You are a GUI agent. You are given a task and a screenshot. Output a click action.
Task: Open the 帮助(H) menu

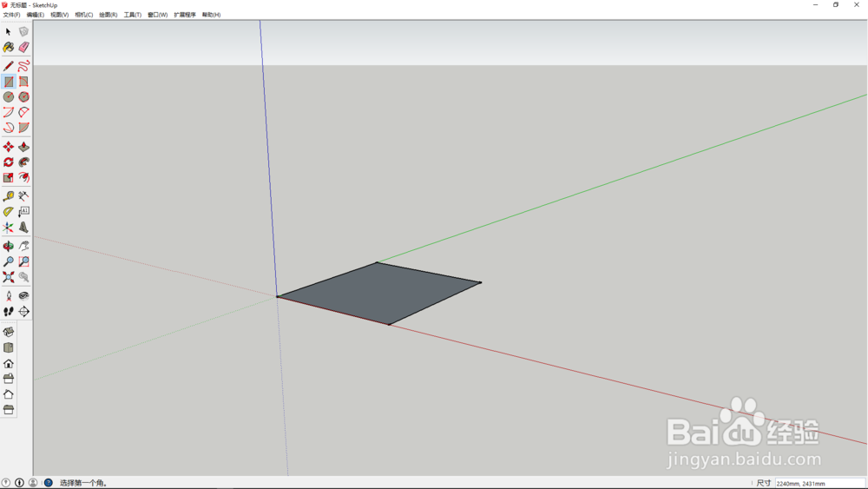[x=212, y=15]
